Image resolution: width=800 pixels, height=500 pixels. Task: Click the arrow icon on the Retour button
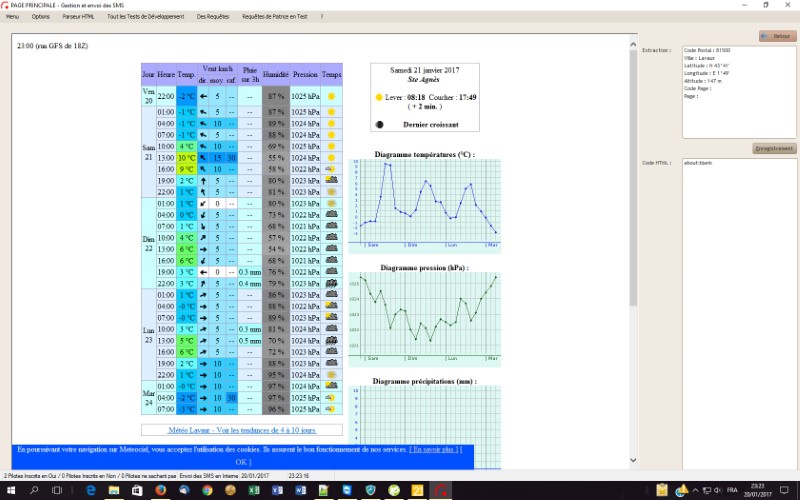(x=764, y=36)
